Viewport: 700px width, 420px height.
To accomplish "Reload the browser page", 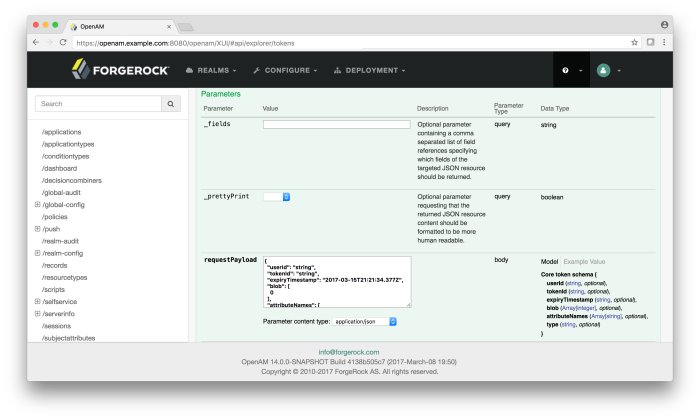I will (x=63, y=42).
